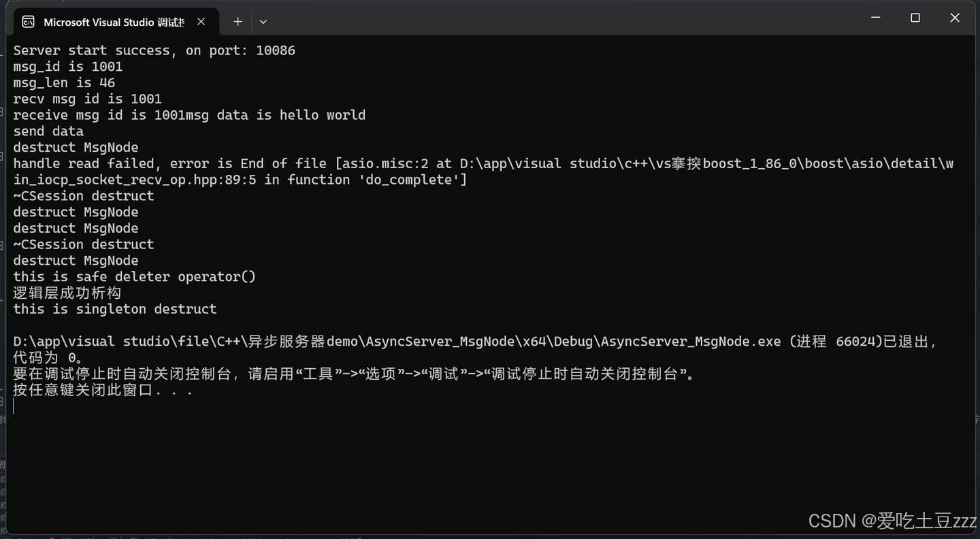980x539 pixels.
Task: Click the "hello world" received message line
Action: coord(189,115)
